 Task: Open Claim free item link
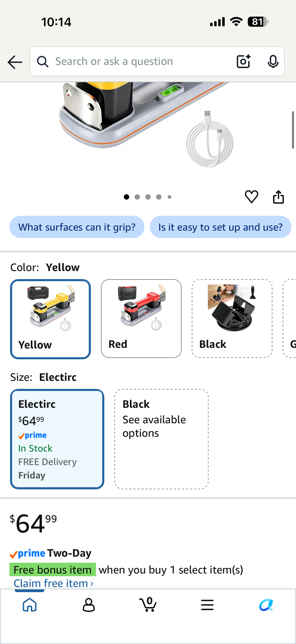pos(54,583)
